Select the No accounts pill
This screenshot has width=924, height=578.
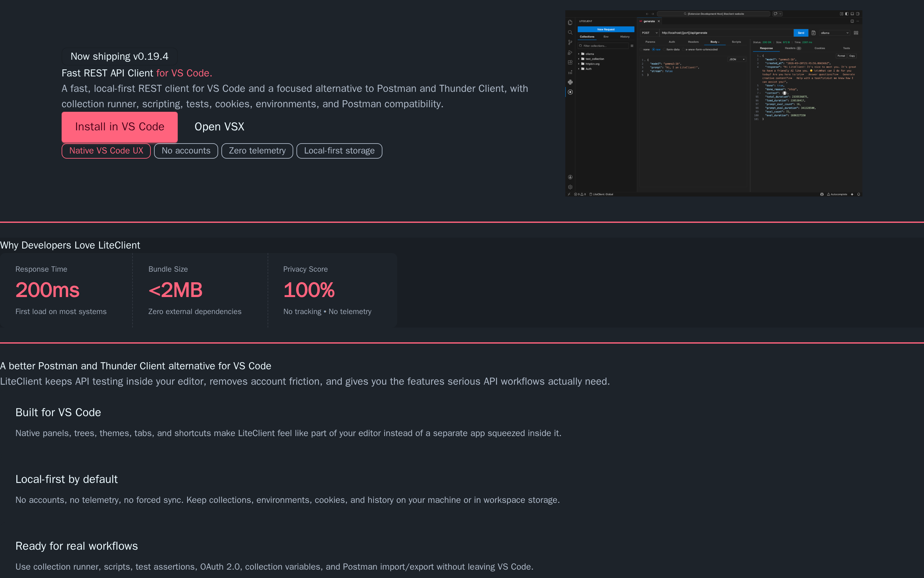pyautogui.click(x=186, y=151)
